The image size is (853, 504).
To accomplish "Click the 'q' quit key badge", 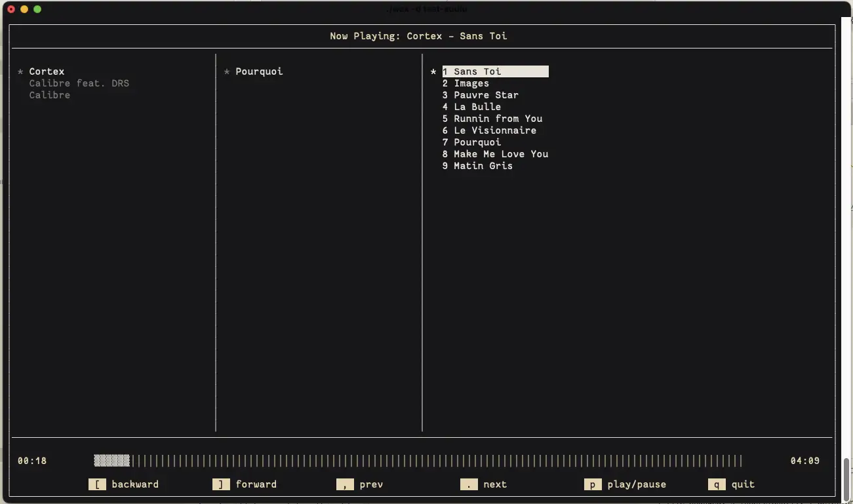I will tap(717, 484).
